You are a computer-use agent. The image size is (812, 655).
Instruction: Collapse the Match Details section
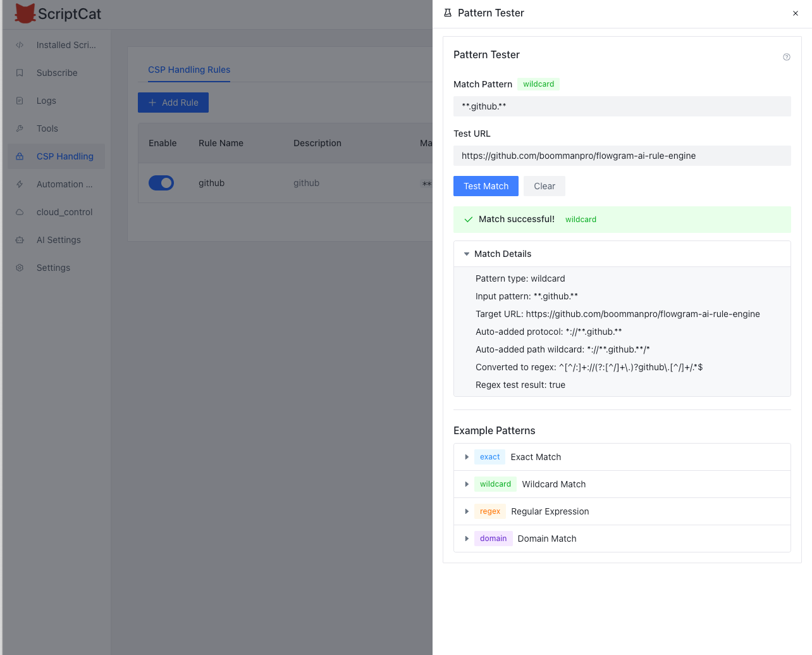pos(467,254)
